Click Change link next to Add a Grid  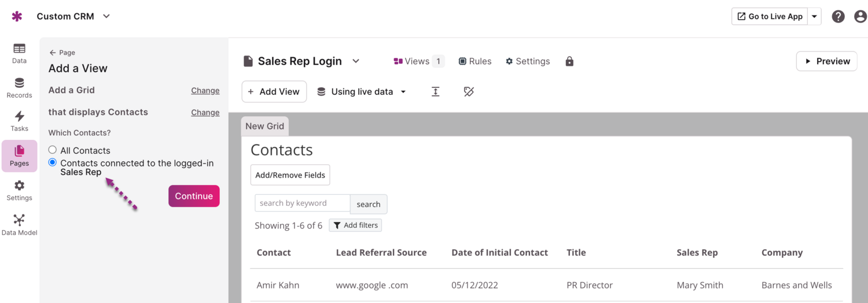[x=205, y=90]
